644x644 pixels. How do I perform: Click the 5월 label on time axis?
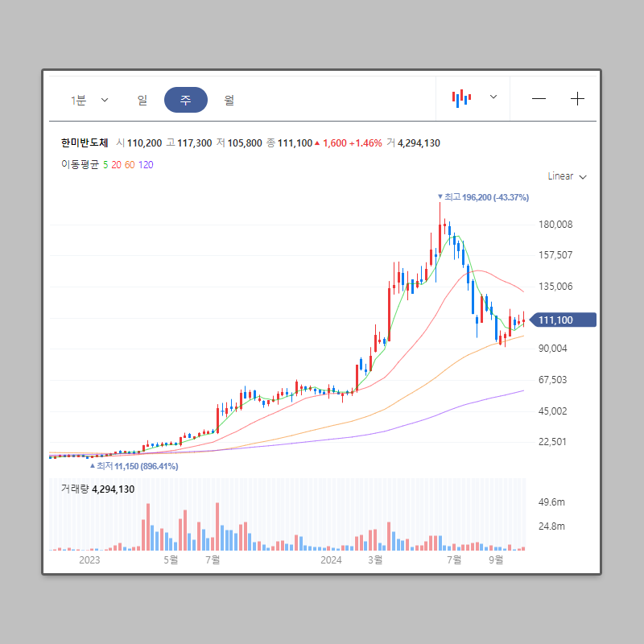[x=171, y=559]
